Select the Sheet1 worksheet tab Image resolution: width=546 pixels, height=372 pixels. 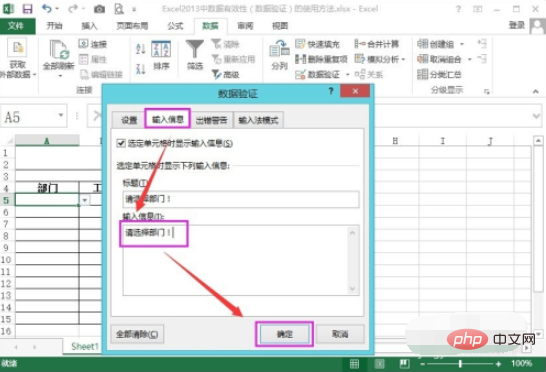(x=85, y=347)
